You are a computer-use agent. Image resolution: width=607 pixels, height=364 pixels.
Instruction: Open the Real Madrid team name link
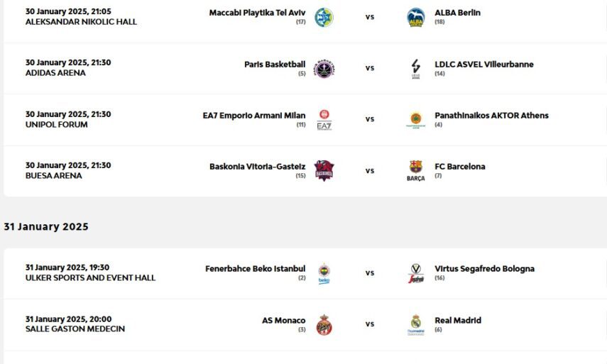(458, 320)
